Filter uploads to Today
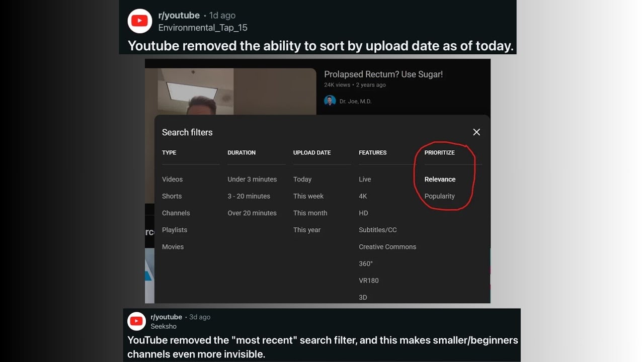The image size is (644, 362). [302, 179]
